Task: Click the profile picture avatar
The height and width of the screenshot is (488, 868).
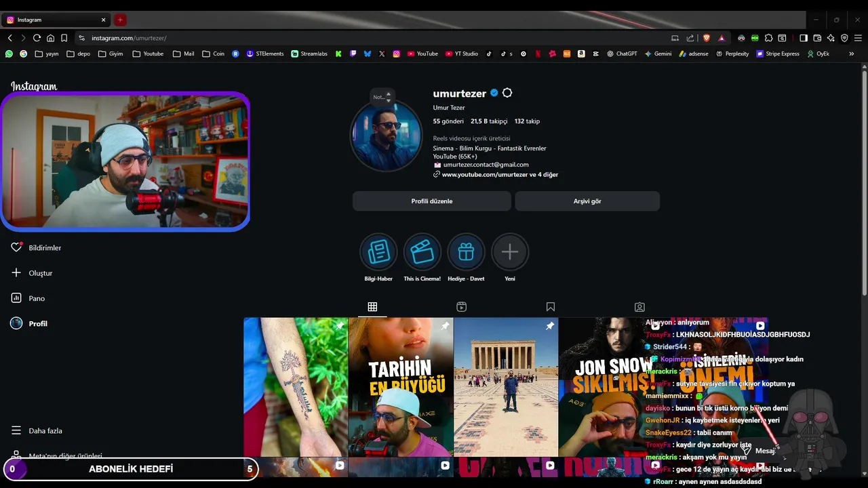Action: pyautogui.click(x=386, y=136)
